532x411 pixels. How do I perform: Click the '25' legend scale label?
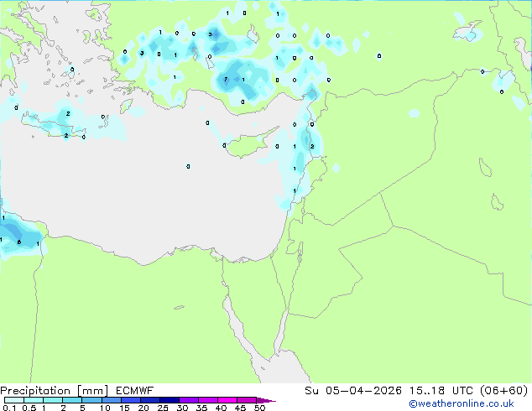point(163,408)
